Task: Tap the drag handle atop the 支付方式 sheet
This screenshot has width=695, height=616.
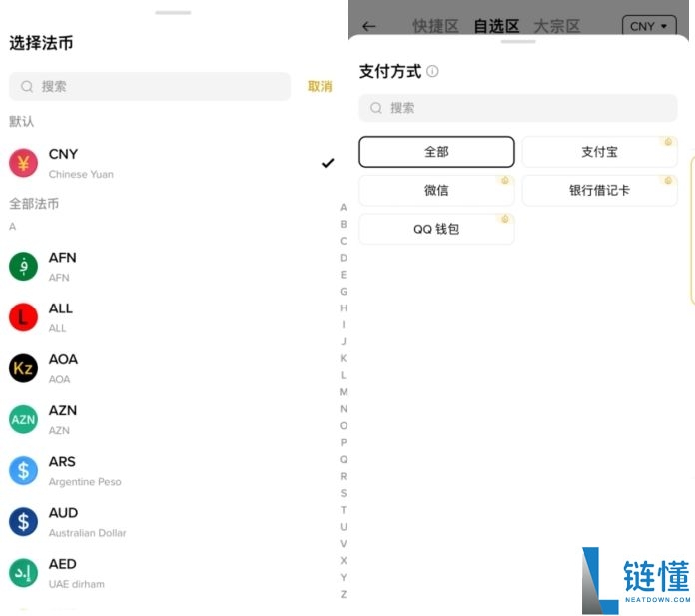Action: tap(518, 42)
